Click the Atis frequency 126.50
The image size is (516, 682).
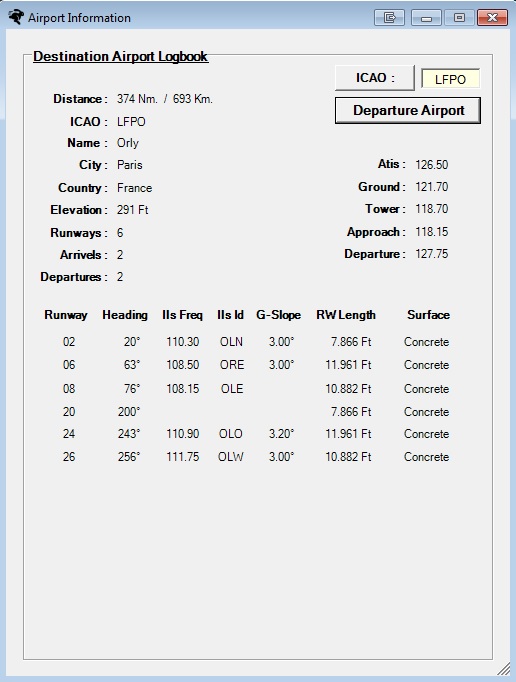pos(432,165)
